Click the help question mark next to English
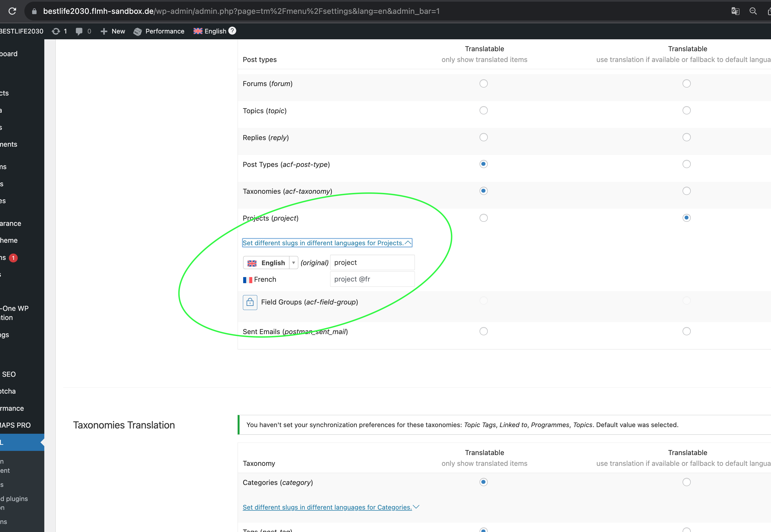This screenshot has height=532, width=771. click(x=232, y=31)
